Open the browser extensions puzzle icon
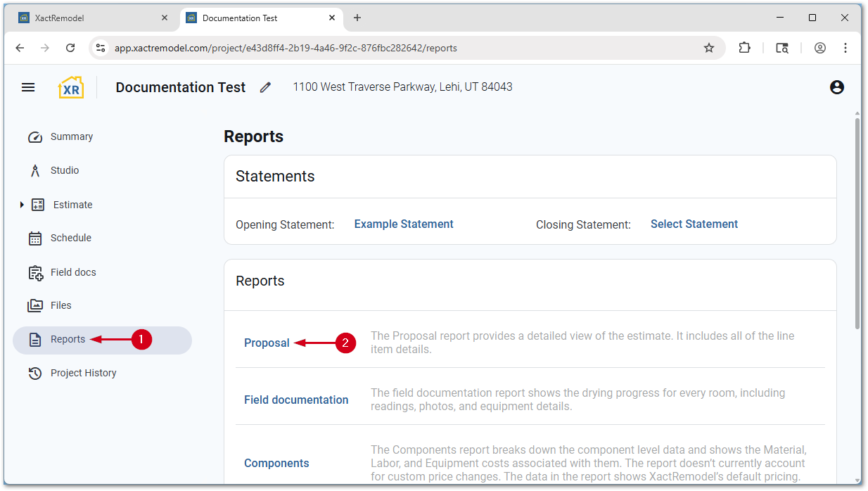868x491 pixels. click(744, 48)
